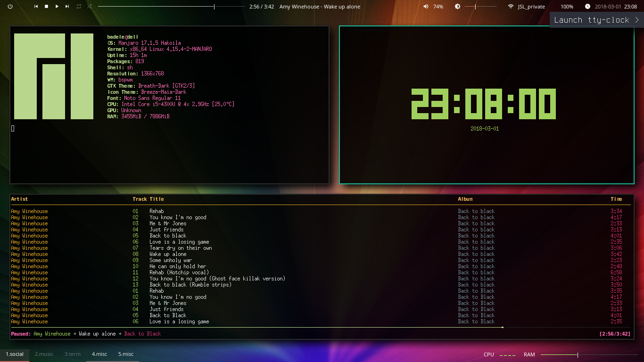The height and width of the screenshot is (362, 644).
Task: Open the Wi-Fi network icon
Action: pos(511,7)
